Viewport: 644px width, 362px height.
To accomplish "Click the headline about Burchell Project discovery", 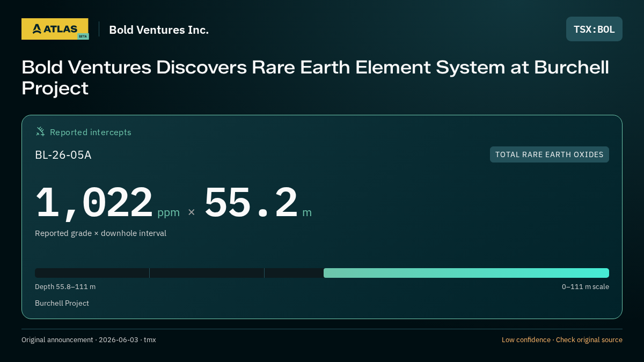I will (x=315, y=78).
